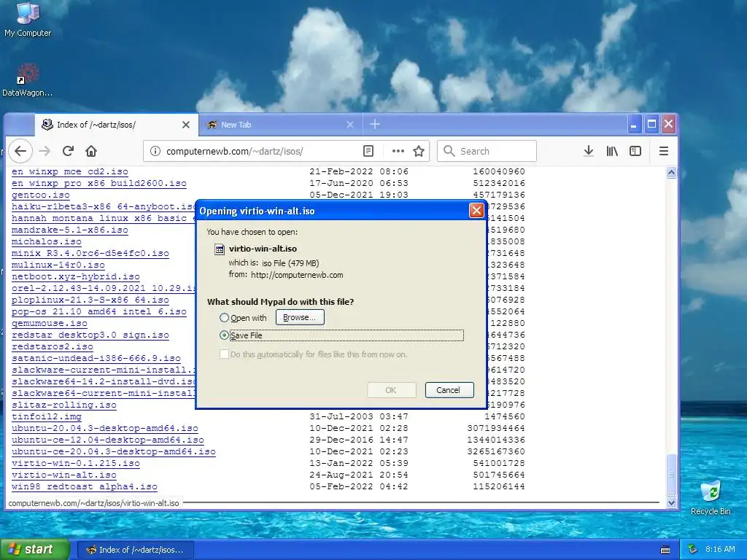Open the netboot.xyz-hybrid.iso link
The image size is (747, 560).
click(76, 276)
